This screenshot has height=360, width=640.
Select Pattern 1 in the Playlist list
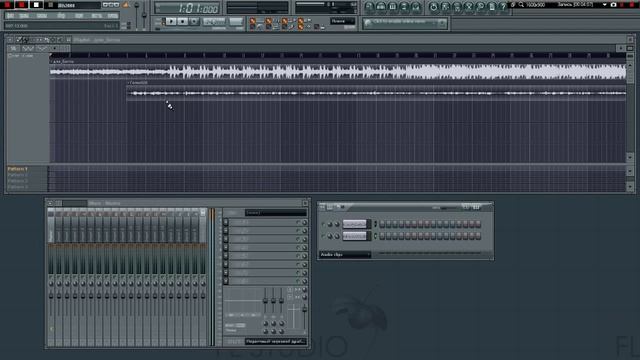[x=18, y=169]
